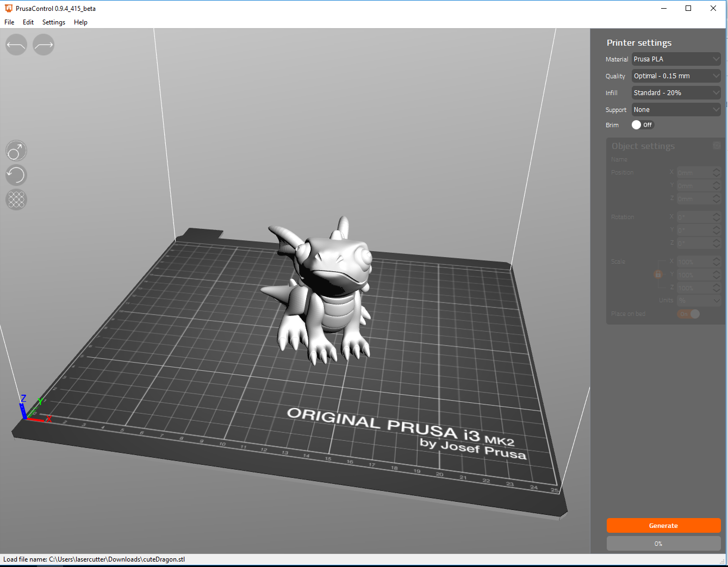Open the Support dropdown
Screen dimensions: 728x567
tap(676, 109)
